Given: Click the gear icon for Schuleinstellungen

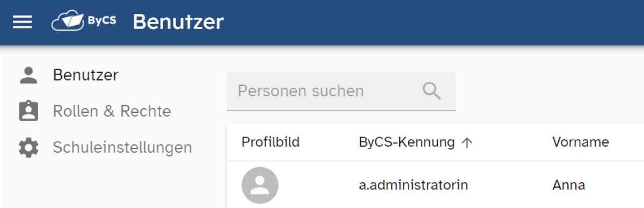Looking at the screenshot, I should (x=28, y=147).
